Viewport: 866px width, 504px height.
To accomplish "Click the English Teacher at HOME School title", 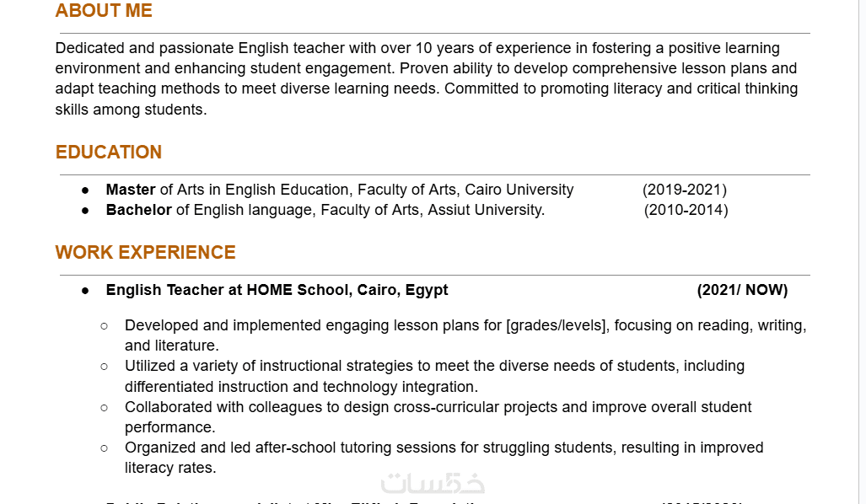I will click(x=277, y=290).
